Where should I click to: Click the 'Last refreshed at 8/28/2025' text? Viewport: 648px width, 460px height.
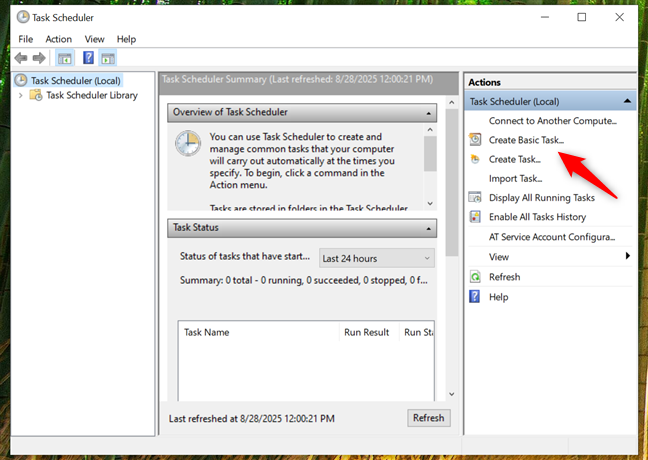click(x=252, y=419)
